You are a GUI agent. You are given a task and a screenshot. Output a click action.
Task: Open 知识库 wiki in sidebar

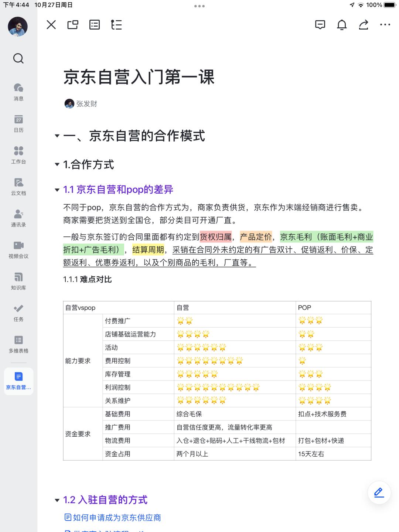(18, 281)
